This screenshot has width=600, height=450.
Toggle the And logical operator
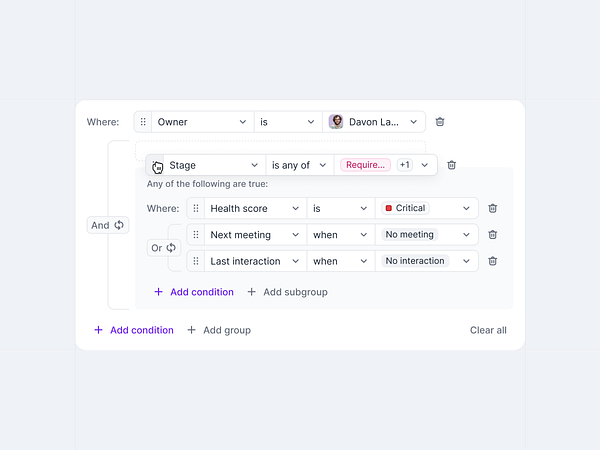click(108, 225)
